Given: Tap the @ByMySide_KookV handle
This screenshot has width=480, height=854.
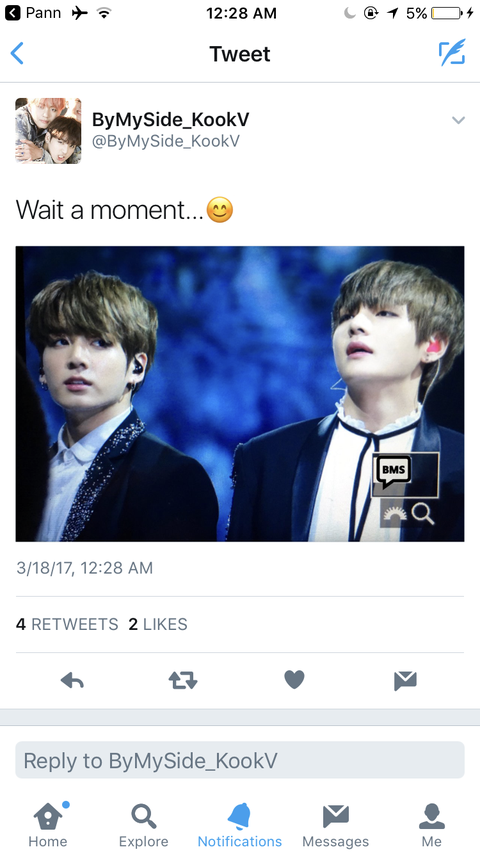Looking at the screenshot, I should pyautogui.click(x=166, y=142).
